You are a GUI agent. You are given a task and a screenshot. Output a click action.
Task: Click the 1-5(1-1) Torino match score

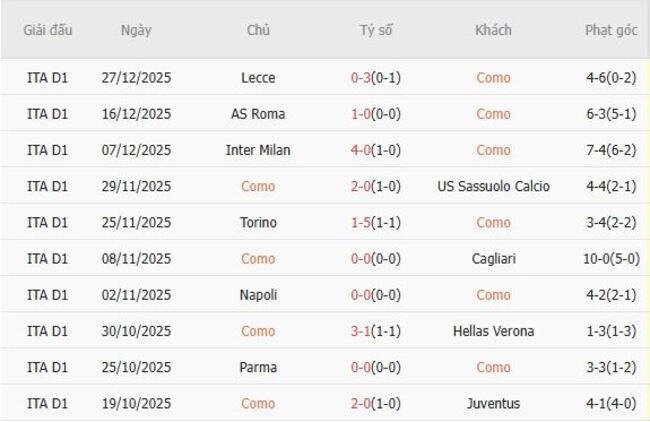(376, 222)
